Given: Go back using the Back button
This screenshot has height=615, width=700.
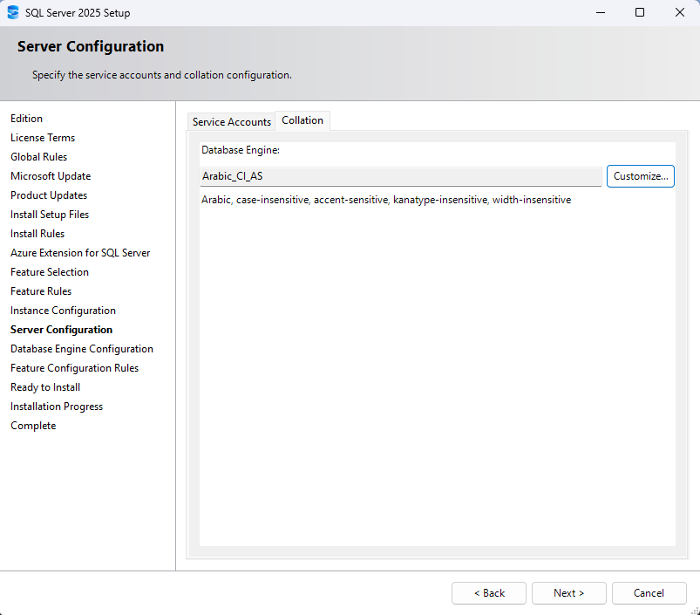Looking at the screenshot, I should (x=488, y=592).
